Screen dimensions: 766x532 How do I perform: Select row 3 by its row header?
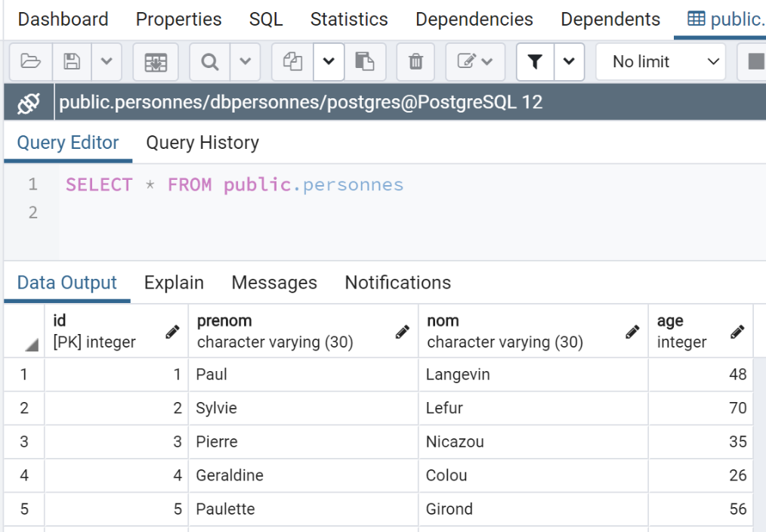click(x=24, y=441)
